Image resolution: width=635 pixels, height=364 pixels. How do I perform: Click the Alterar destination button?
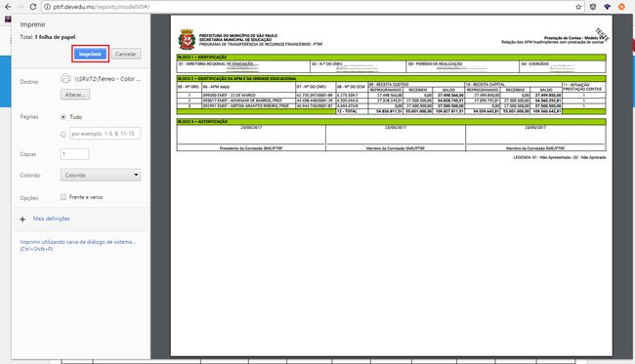pos(75,95)
